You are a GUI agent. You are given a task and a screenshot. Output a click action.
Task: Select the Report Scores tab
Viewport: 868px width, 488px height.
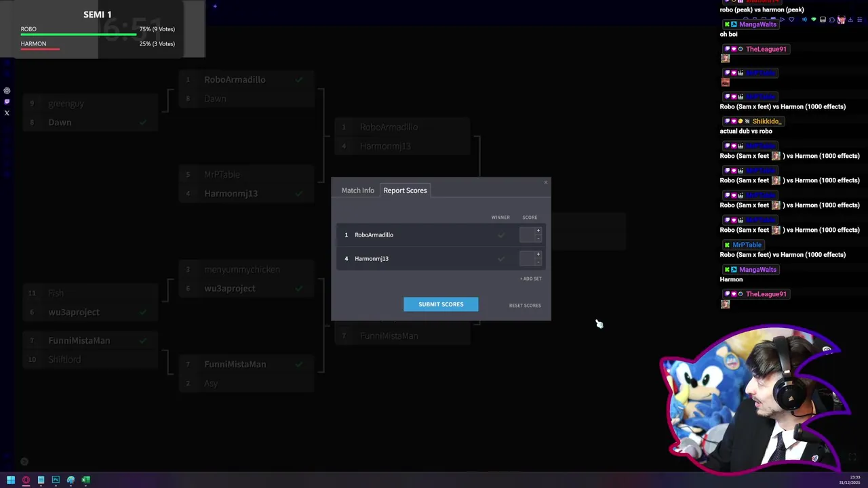(405, 190)
